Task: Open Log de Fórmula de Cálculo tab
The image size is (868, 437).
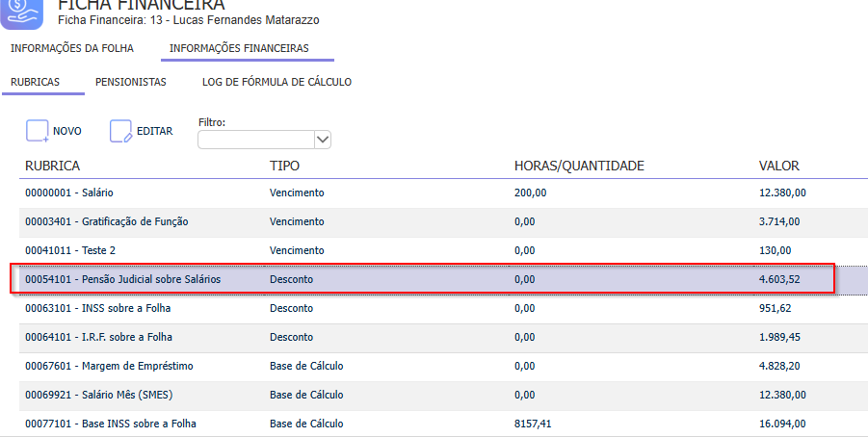Action: click(x=276, y=82)
